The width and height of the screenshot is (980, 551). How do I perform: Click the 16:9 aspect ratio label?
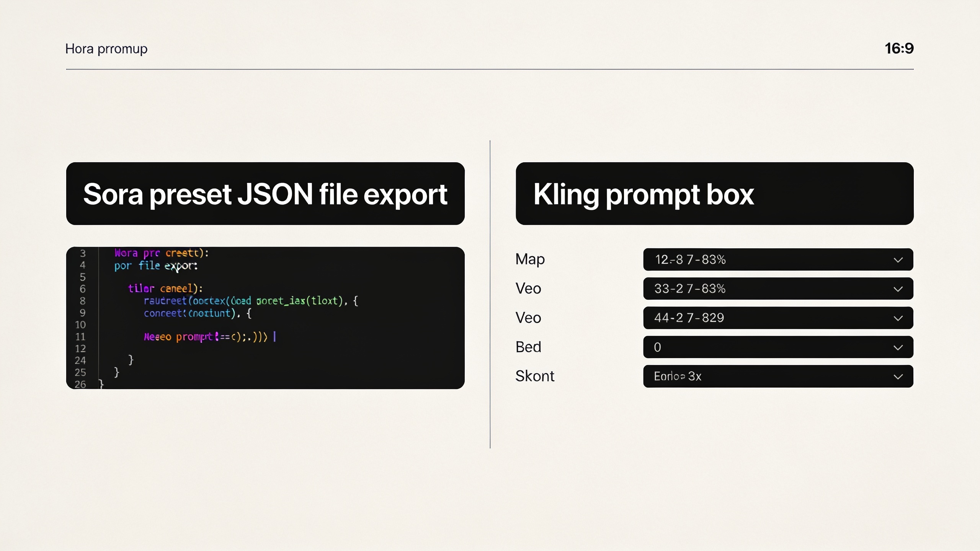899,48
